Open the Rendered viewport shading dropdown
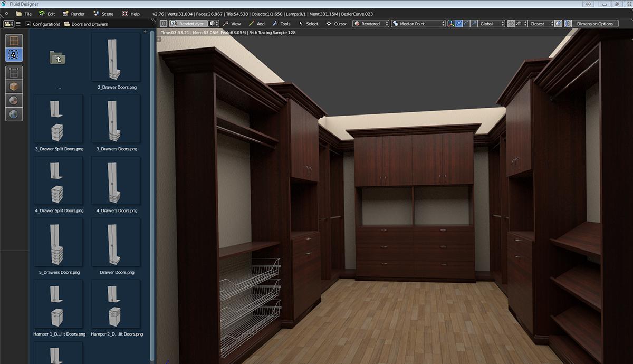The image size is (633, 364). [x=371, y=24]
